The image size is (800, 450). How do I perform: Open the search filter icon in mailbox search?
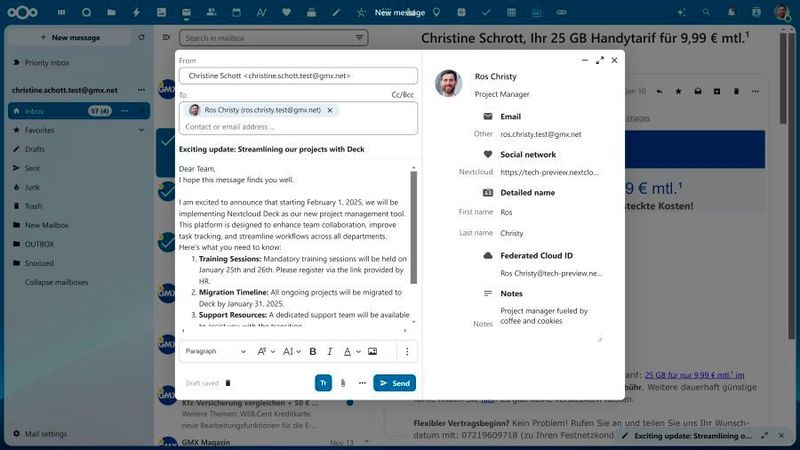click(359, 38)
